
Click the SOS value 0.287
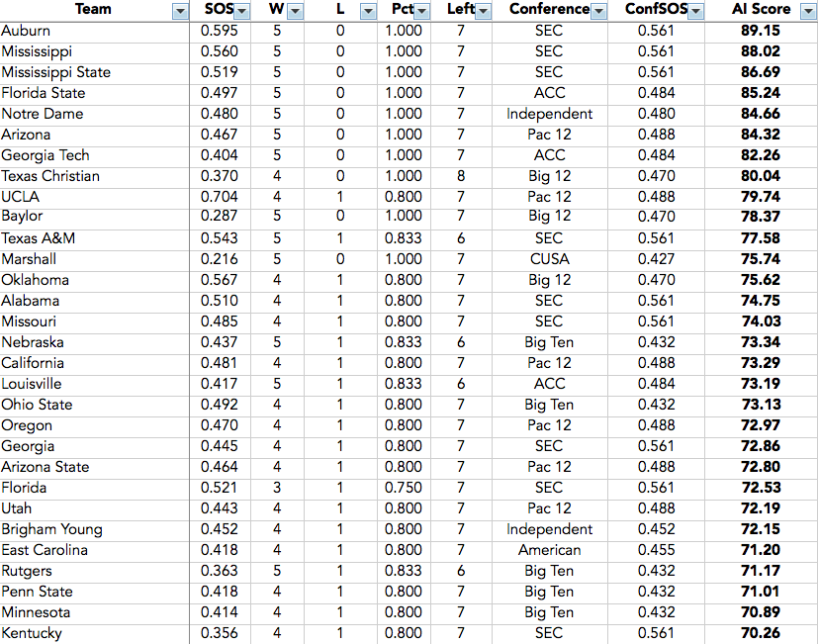pos(220,216)
